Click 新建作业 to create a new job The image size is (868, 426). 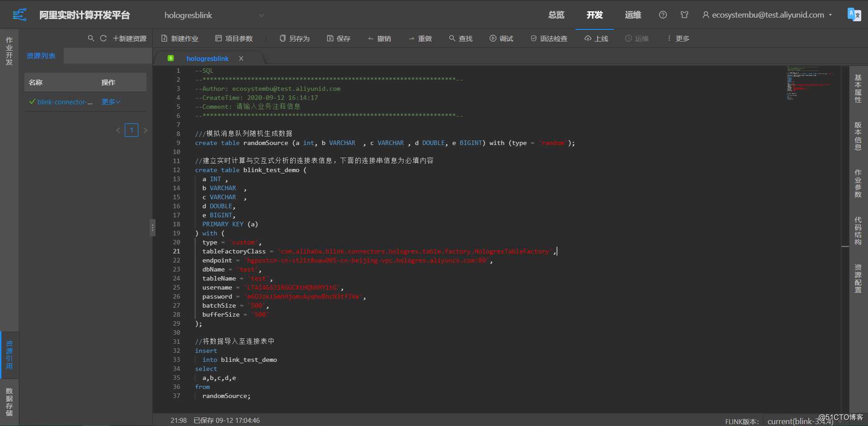180,38
